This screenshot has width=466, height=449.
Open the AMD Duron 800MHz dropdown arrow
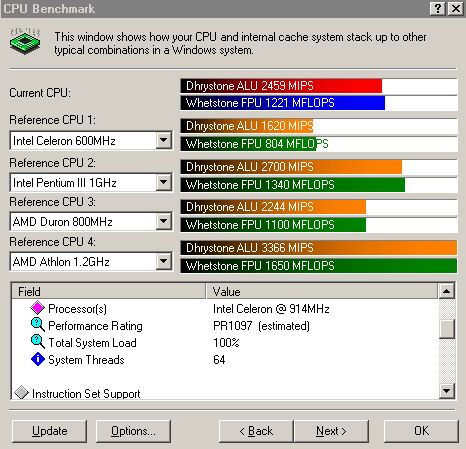coord(164,221)
